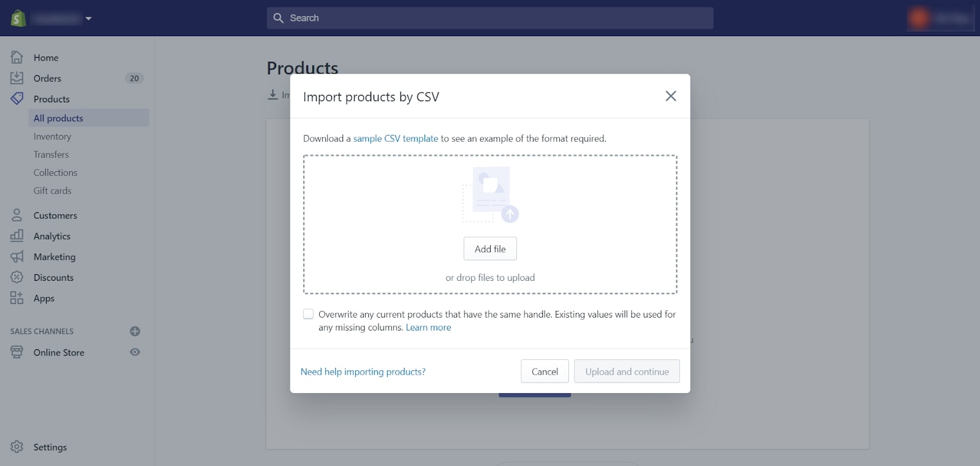Open Apps via its grid icon

(17, 299)
